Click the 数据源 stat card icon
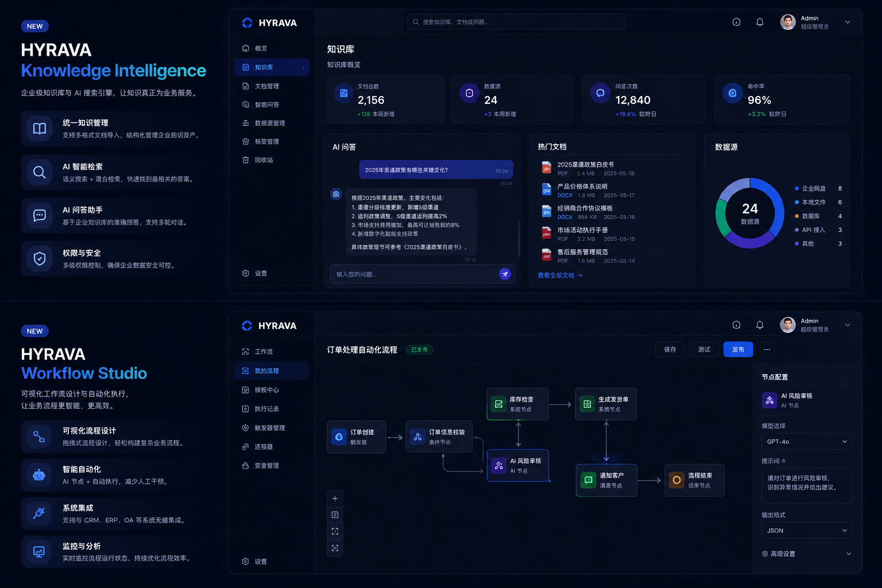Viewport: 882px width, 588px height. point(469,93)
